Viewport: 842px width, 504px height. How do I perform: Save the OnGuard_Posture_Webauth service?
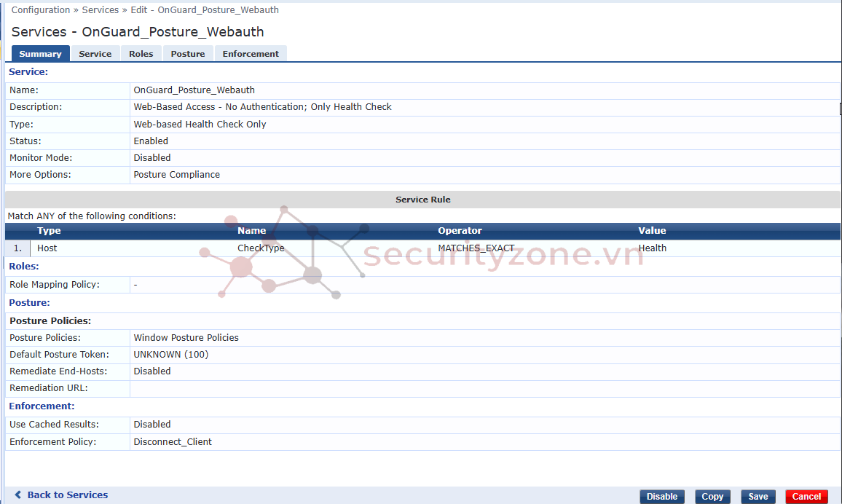pos(758,496)
